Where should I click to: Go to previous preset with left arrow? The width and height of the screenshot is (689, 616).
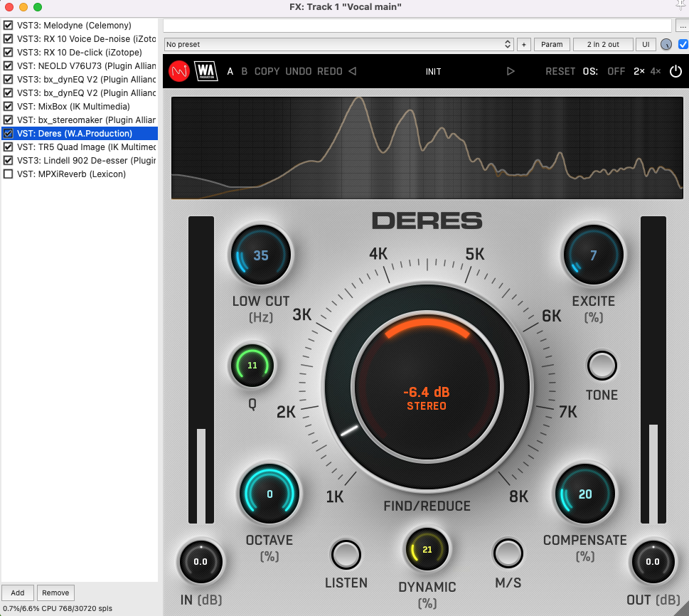click(x=353, y=71)
